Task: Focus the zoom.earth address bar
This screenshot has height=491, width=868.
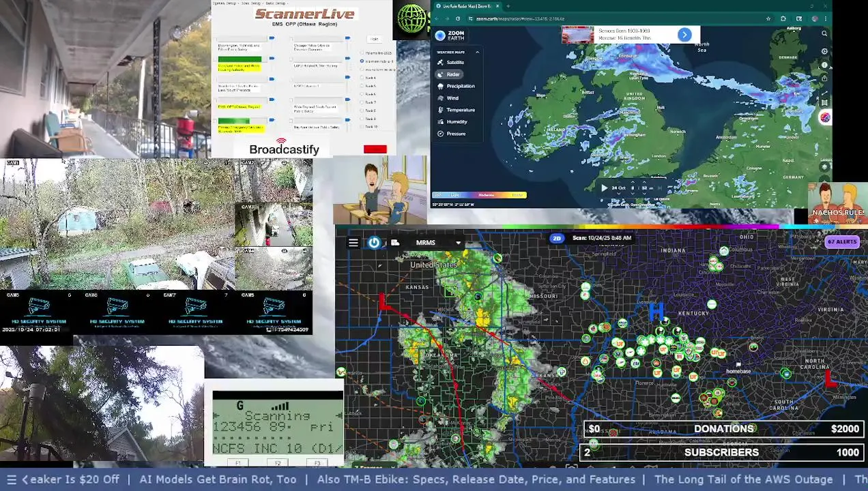Action: [x=614, y=18]
